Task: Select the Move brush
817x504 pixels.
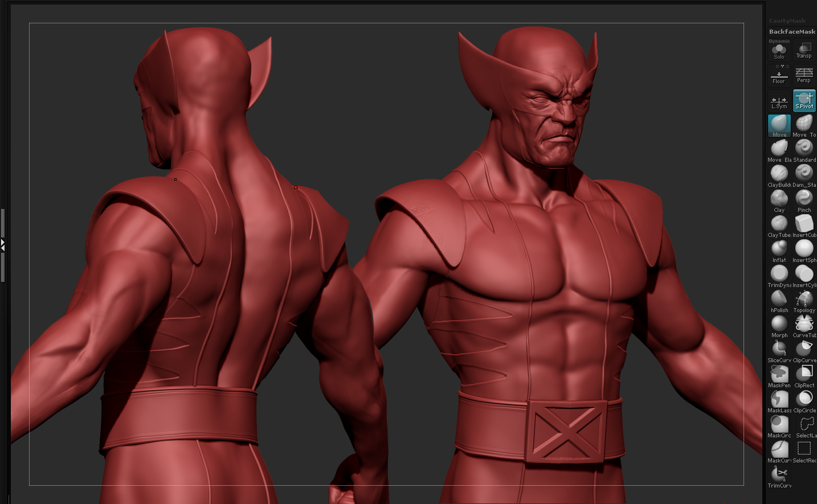Action: pos(779,126)
